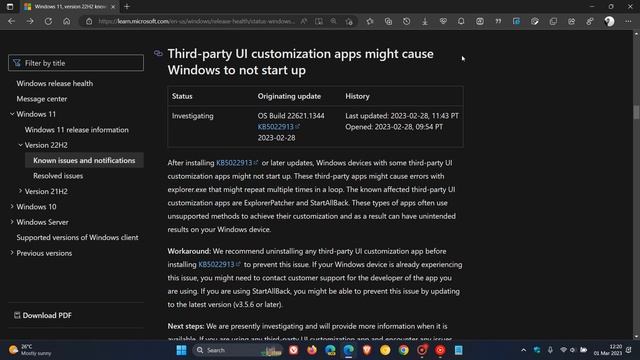This screenshot has width=640, height=360.
Task: Expand the Windows Server node
Action: pos(12,222)
